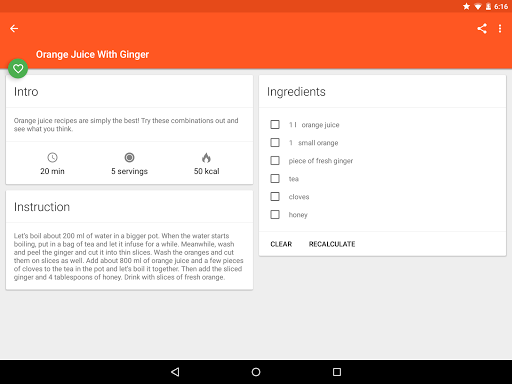Click the clock icon above 20 min
This screenshot has width=512, height=384.
pyautogui.click(x=52, y=157)
